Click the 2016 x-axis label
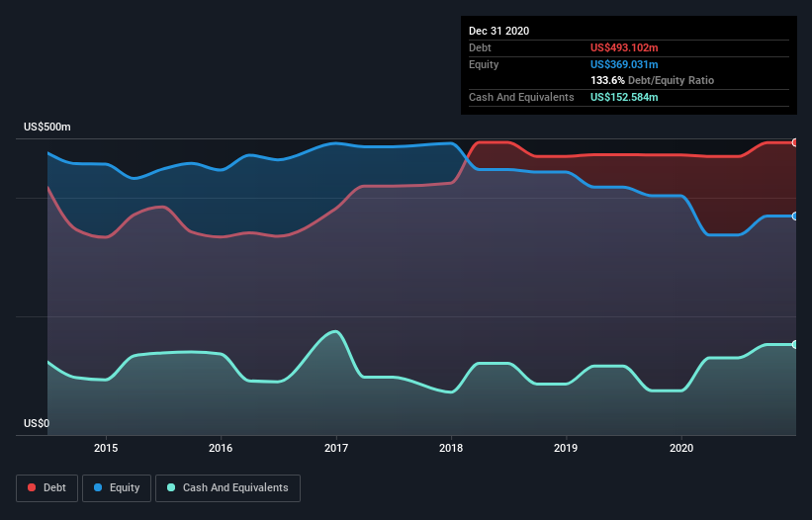Screen dimensions: 812x520 click(x=221, y=448)
